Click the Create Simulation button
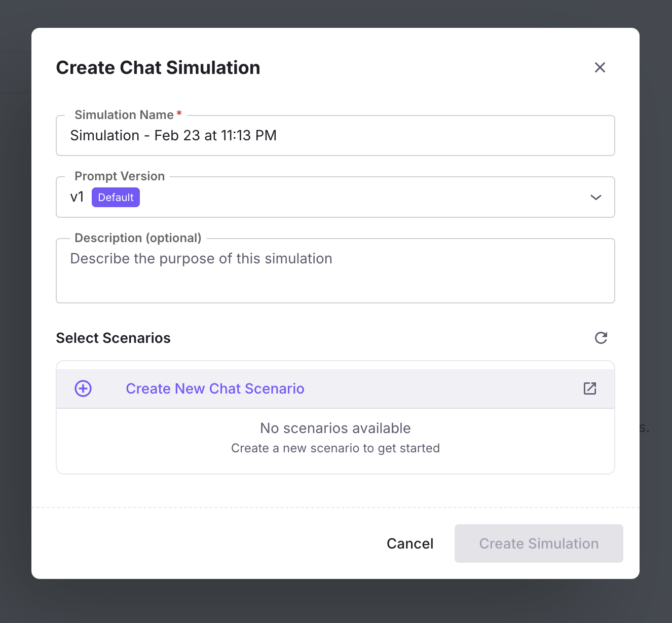The width and height of the screenshot is (672, 623). pyautogui.click(x=539, y=543)
